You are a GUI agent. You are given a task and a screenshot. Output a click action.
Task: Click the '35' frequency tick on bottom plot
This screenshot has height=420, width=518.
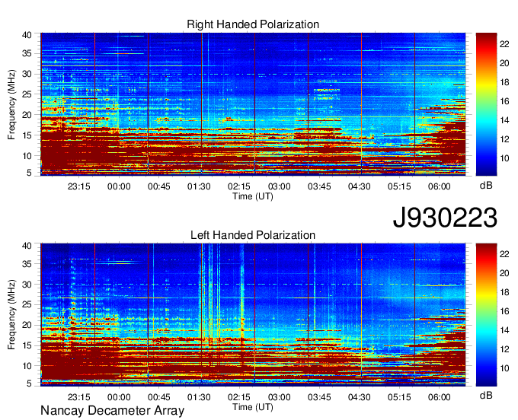pyautogui.click(x=27, y=264)
